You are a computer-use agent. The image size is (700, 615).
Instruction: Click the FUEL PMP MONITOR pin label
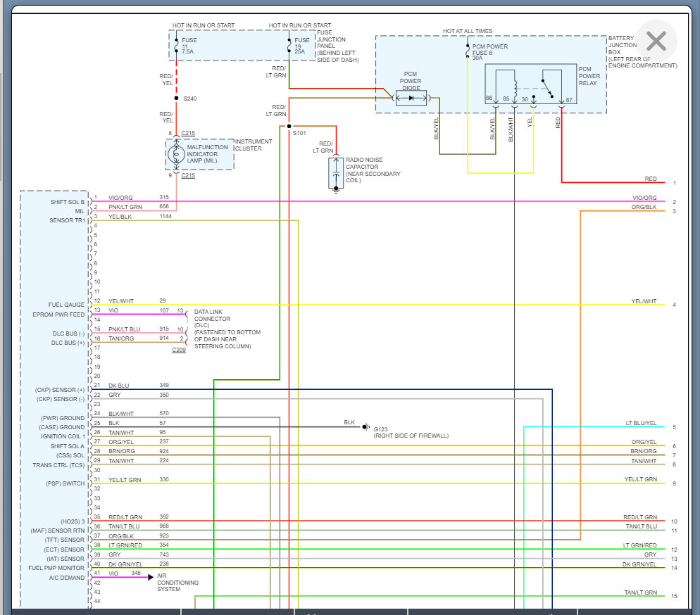click(56, 568)
